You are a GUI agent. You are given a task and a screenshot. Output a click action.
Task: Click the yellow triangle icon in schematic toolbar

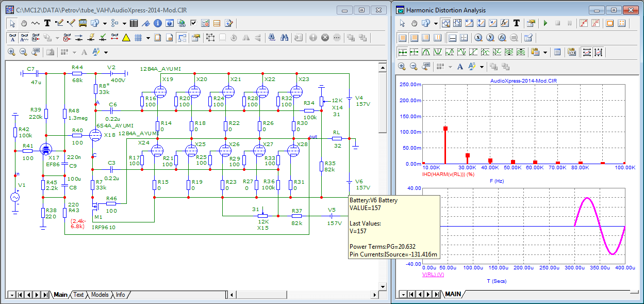[x=126, y=38]
